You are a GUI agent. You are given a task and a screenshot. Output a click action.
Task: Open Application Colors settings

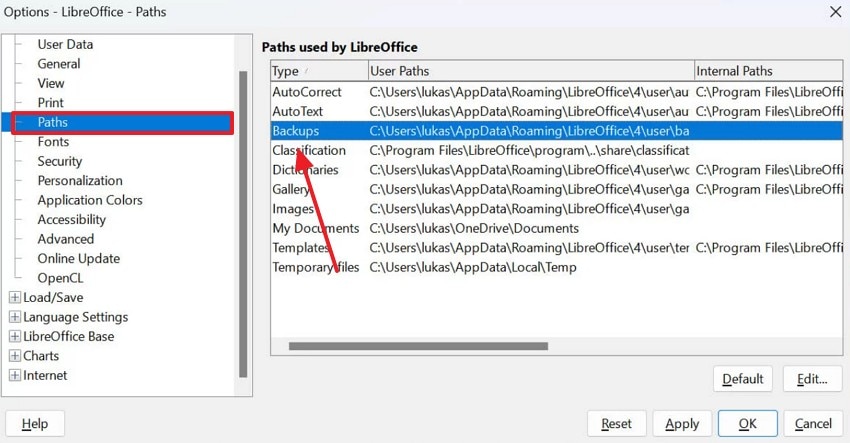click(90, 200)
